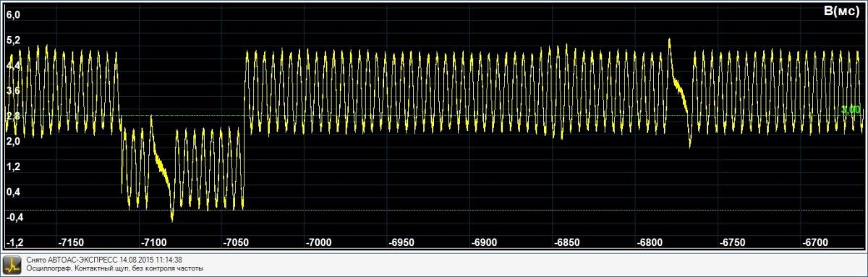Click the -6900 time axis tick
Viewport: 868px width, 277px height.
tap(484, 242)
